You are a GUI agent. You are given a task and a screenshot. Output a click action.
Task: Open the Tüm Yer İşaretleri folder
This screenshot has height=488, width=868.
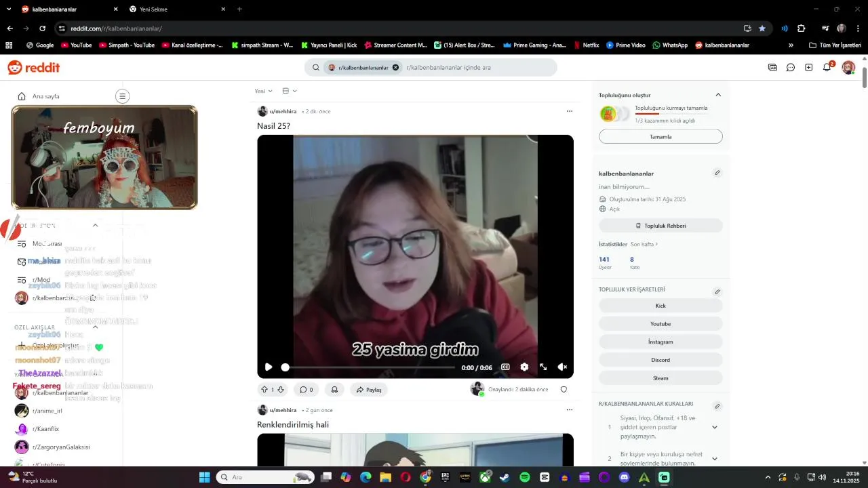835,45
